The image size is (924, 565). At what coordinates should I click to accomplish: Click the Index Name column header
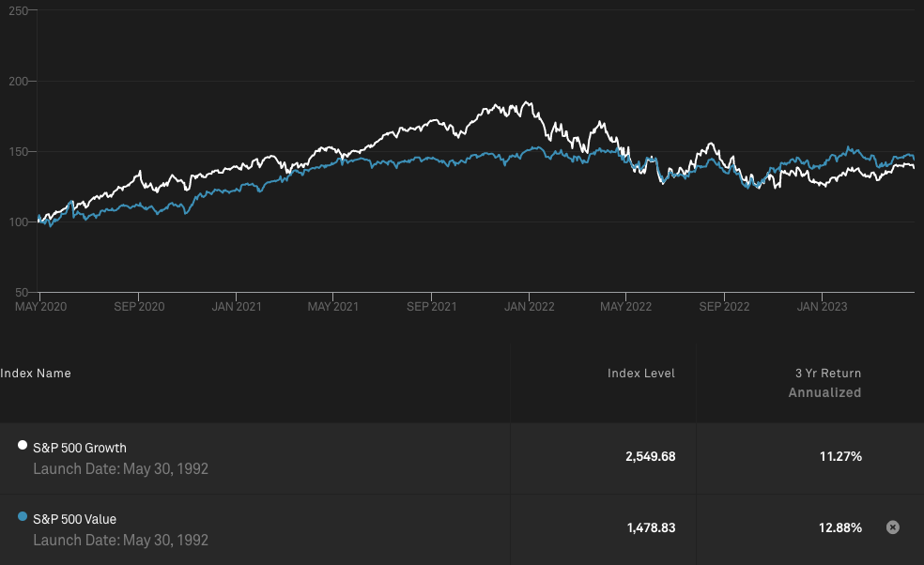36,374
